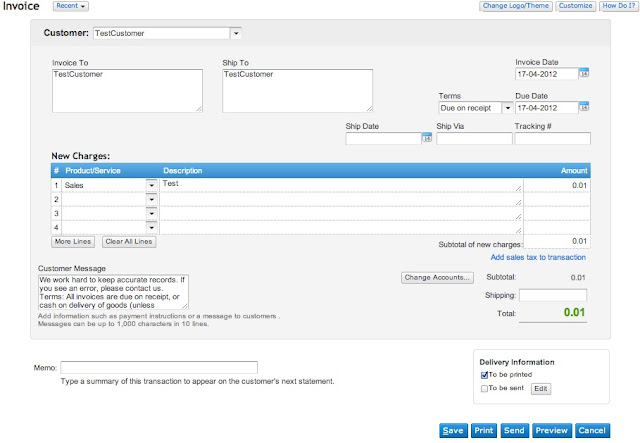
Task: Check the To be sent option
Action: tap(485, 388)
